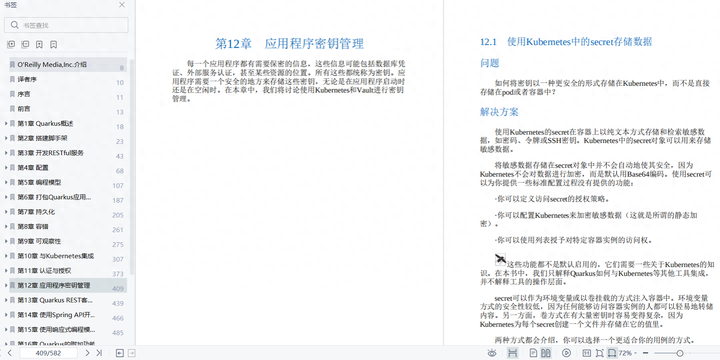The image size is (720, 360).
Task: Expand 第8章 容错 bookmark arrow
Action: point(6,226)
